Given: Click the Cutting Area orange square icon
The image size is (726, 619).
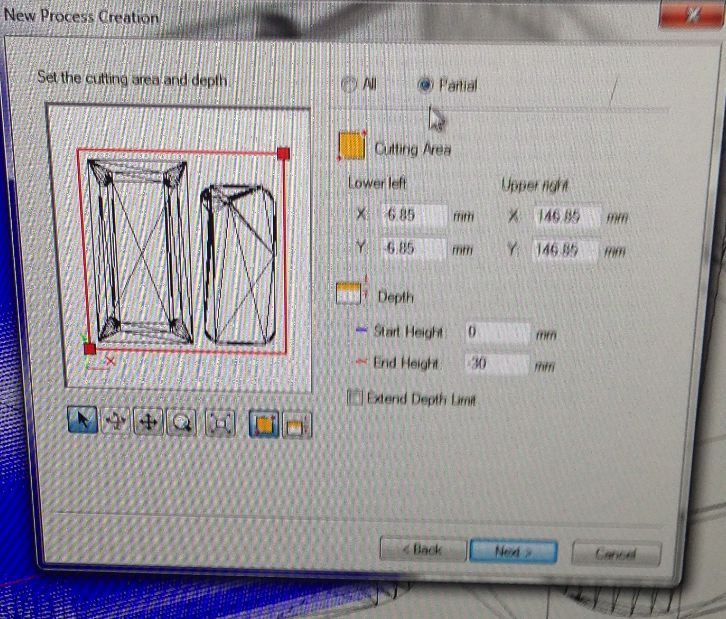Looking at the screenshot, I should (352, 145).
